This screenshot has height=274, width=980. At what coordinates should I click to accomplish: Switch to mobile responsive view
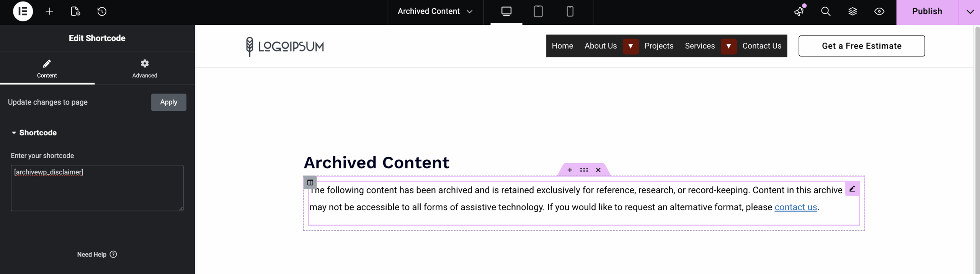point(570,11)
